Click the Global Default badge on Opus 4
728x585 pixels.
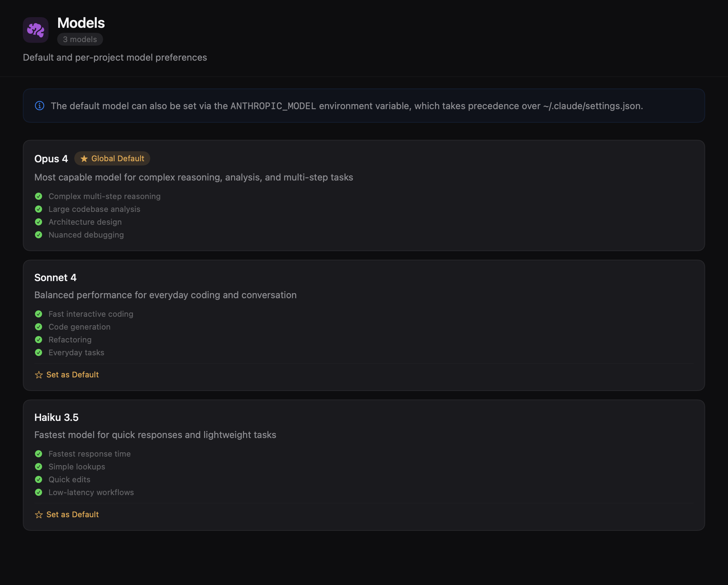pos(112,159)
